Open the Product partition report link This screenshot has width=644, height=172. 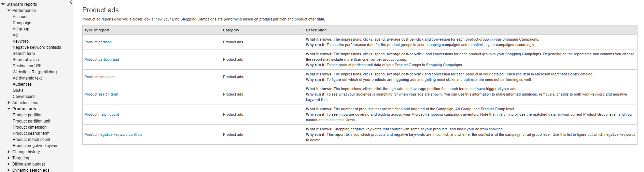click(98, 42)
